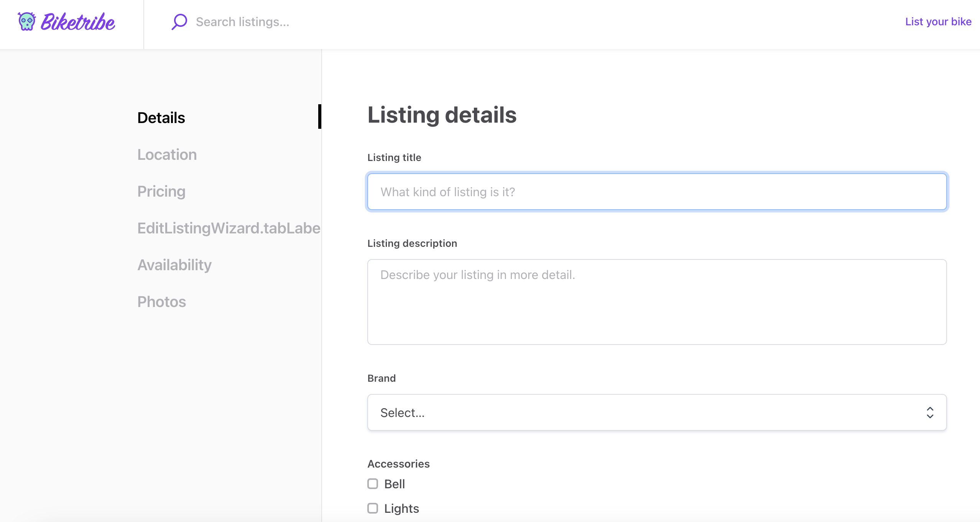980x522 pixels.
Task: Click the 'Lights' label text
Action: pyautogui.click(x=401, y=508)
